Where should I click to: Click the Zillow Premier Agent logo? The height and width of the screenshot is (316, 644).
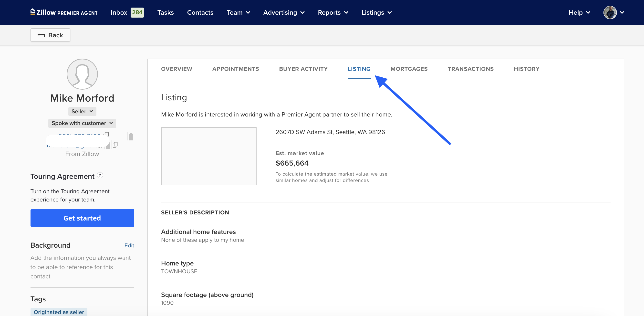point(64,12)
